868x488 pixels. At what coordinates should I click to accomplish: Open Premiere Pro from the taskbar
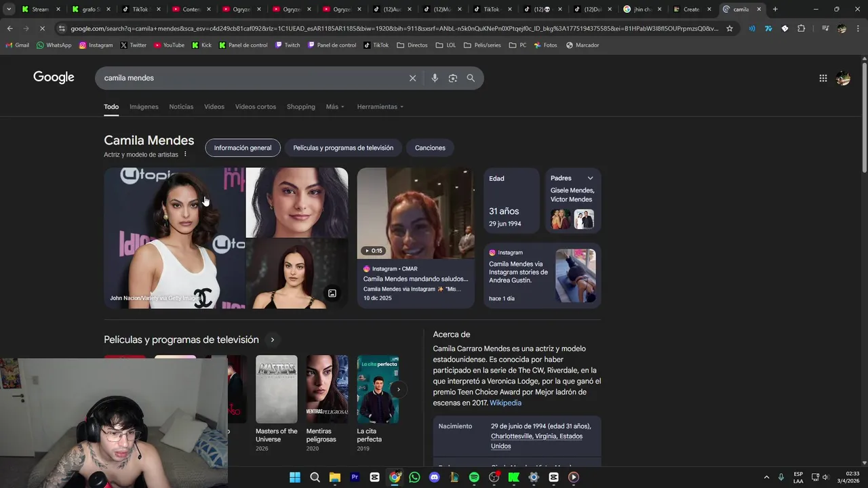(355, 477)
